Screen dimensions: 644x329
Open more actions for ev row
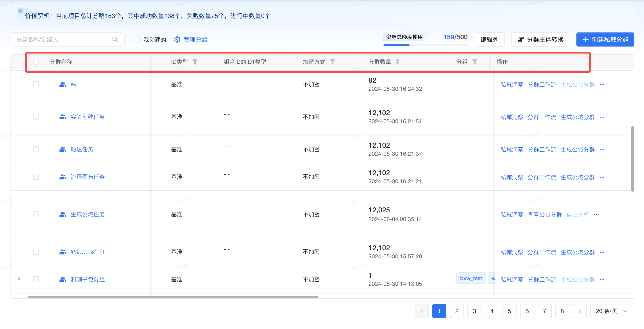click(x=602, y=85)
